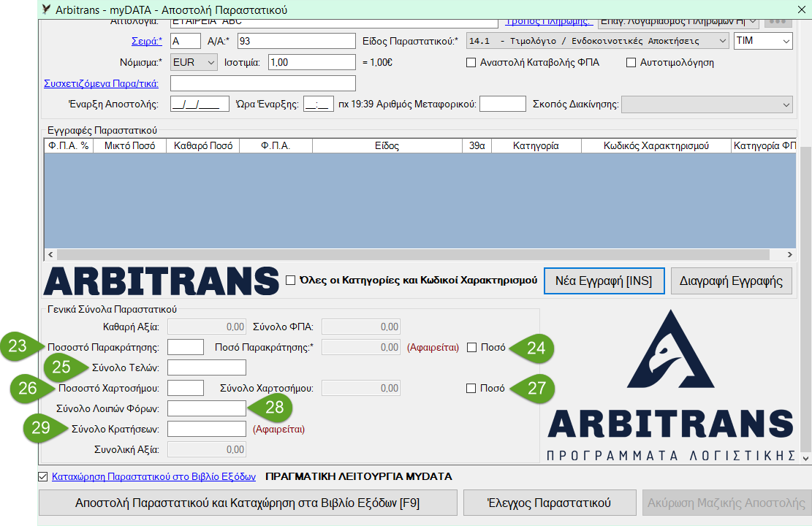Image resolution: width=812 pixels, height=526 pixels.
Task: Click the Arbitrans bird icon in title bar
Action: (46, 9)
